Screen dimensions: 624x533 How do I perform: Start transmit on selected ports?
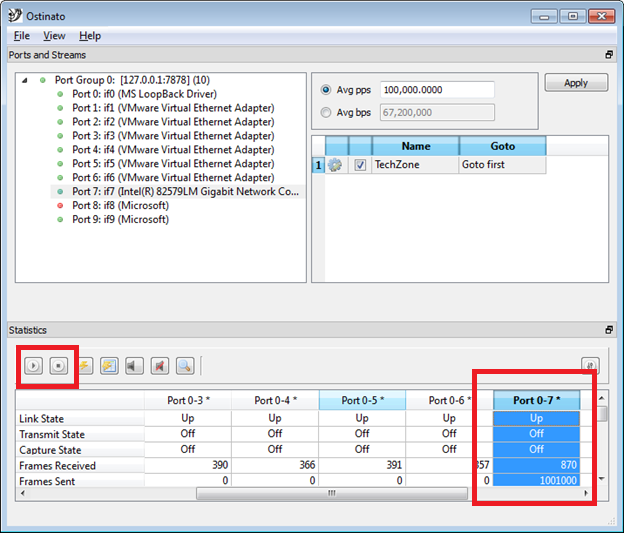point(33,365)
